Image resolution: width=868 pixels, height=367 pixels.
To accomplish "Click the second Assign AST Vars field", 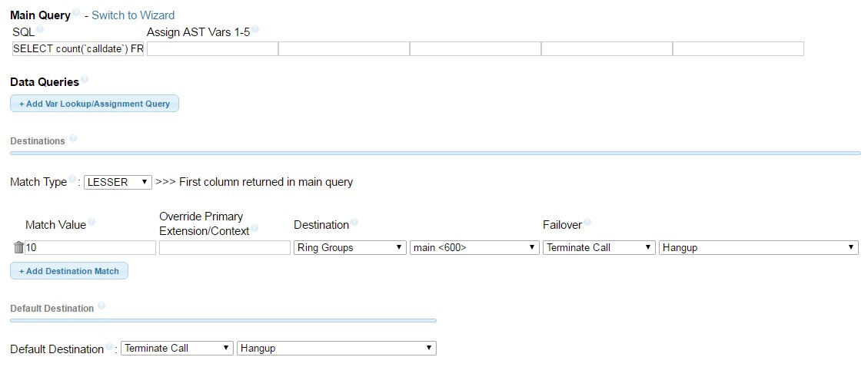I will (344, 48).
